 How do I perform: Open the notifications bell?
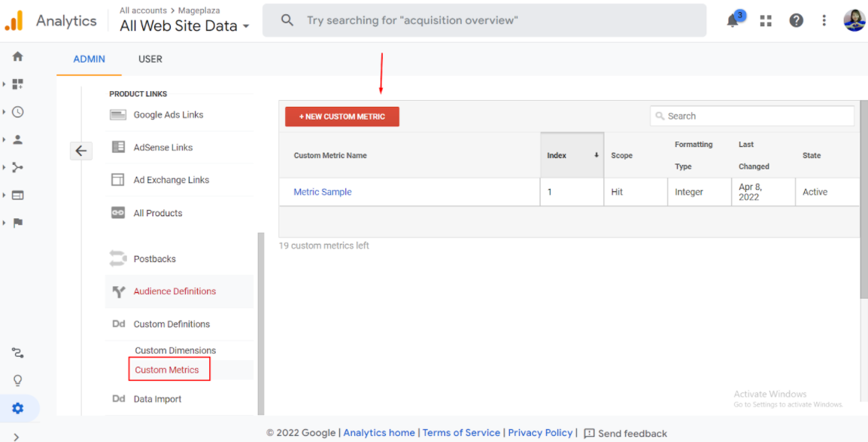[733, 20]
